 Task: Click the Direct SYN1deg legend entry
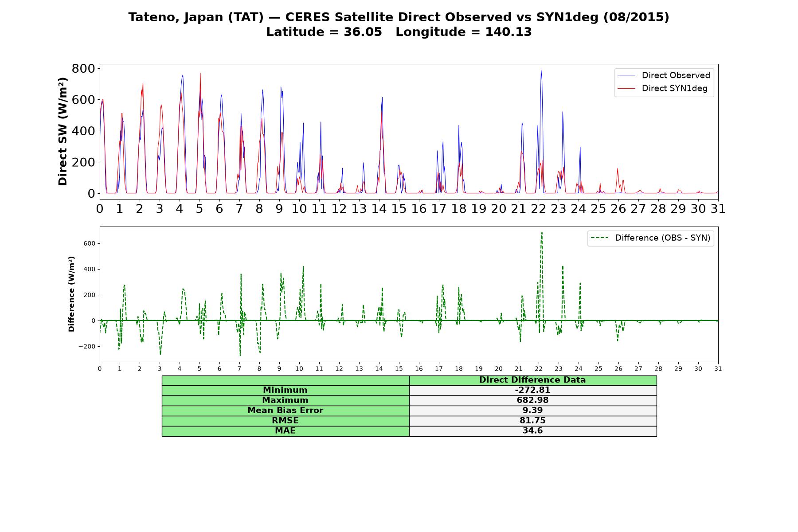coord(662,88)
